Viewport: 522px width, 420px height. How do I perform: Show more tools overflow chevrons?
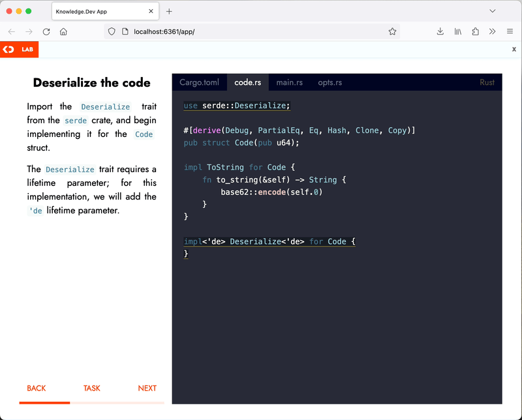(493, 31)
